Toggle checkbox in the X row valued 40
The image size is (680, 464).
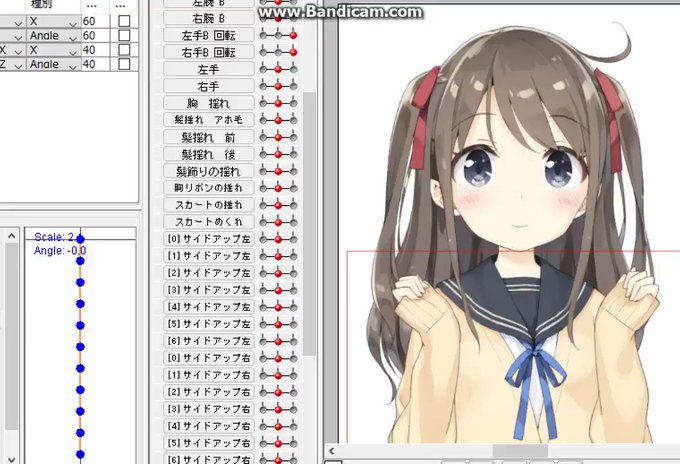[124, 49]
